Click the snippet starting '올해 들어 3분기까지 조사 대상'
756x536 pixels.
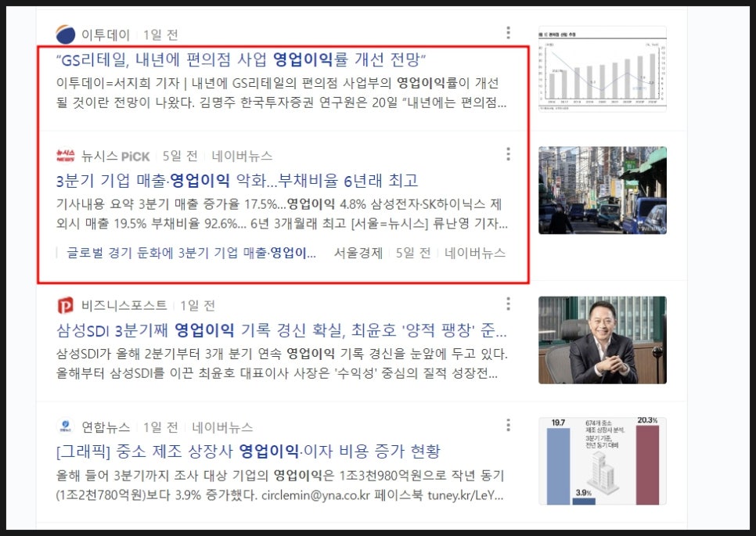(x=280, y=485)
